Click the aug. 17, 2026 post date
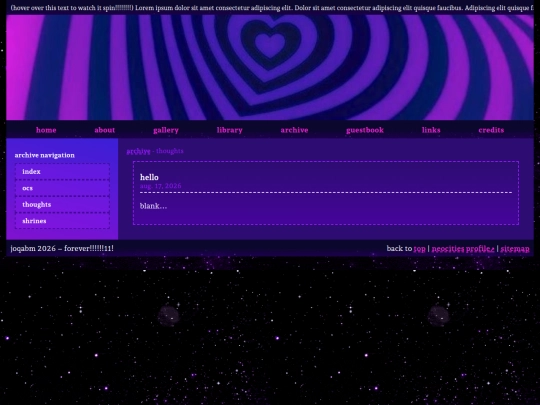 click(x=160, y=186)
